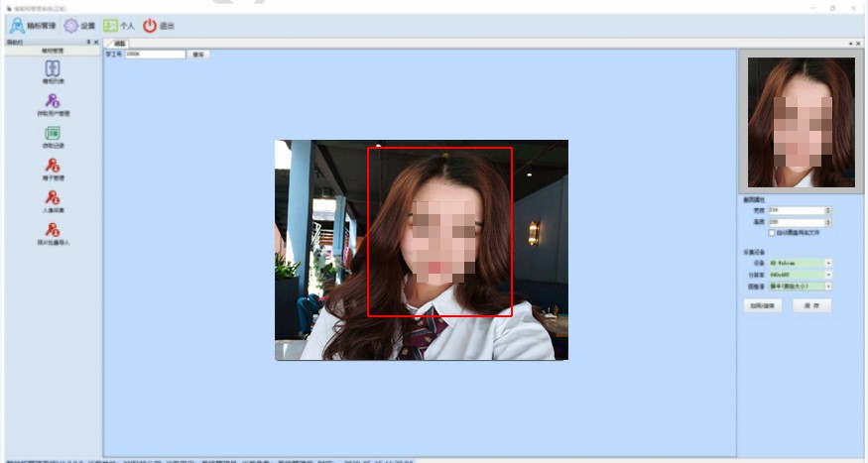Click the 宽度 width spinner arrows

coord(828,210)
